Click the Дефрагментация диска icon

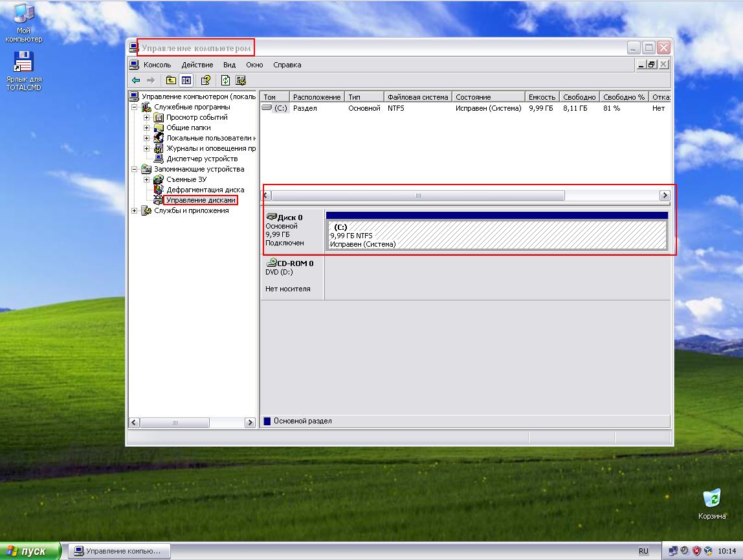tap(159, 190)
